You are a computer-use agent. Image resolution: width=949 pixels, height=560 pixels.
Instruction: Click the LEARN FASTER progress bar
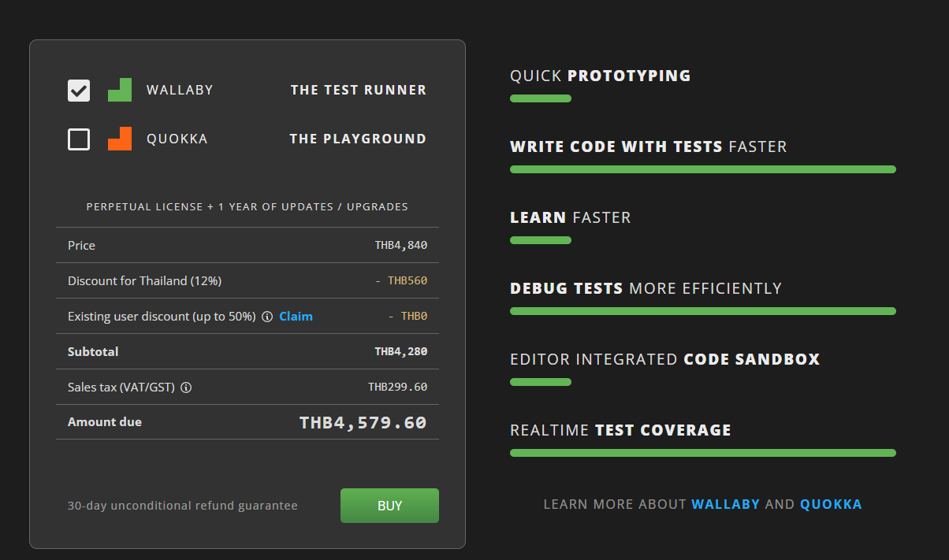point(541,240)
